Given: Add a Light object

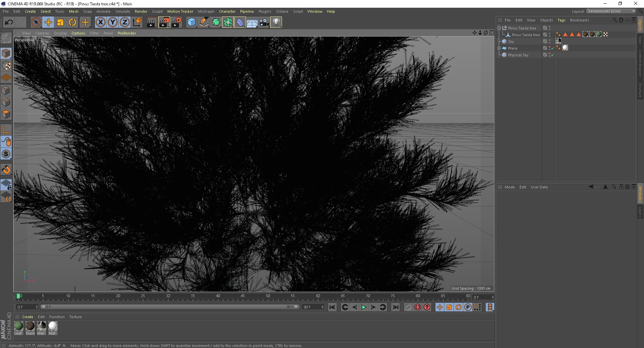Looking at the screenshot, I should tap(276, 22).
